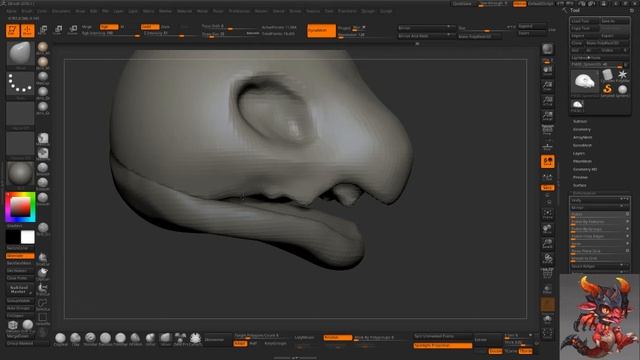Image resolution: width=640 pixels, height=360 pixels.
Task: Expand the FiberMesh subpalette
Action: [582, 161]
